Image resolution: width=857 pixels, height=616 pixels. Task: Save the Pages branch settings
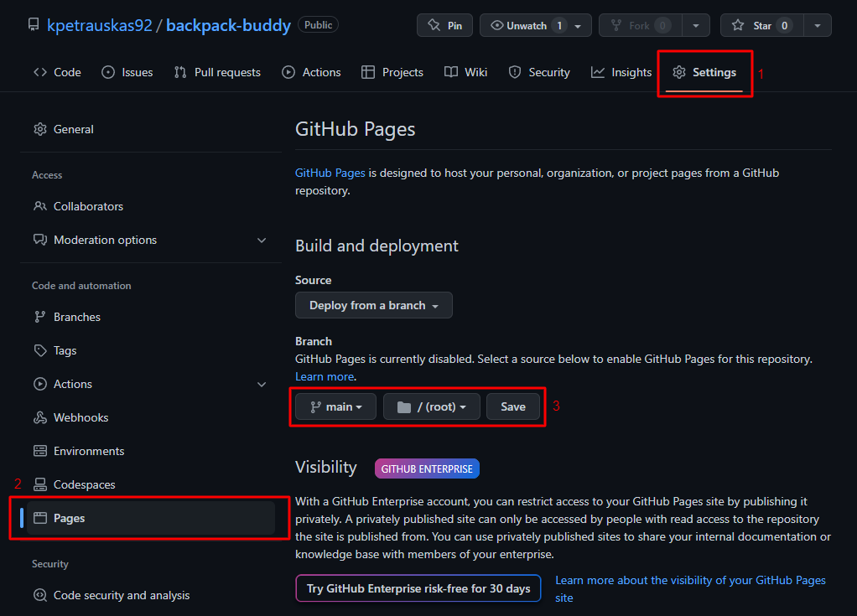(x=513, y=406)
